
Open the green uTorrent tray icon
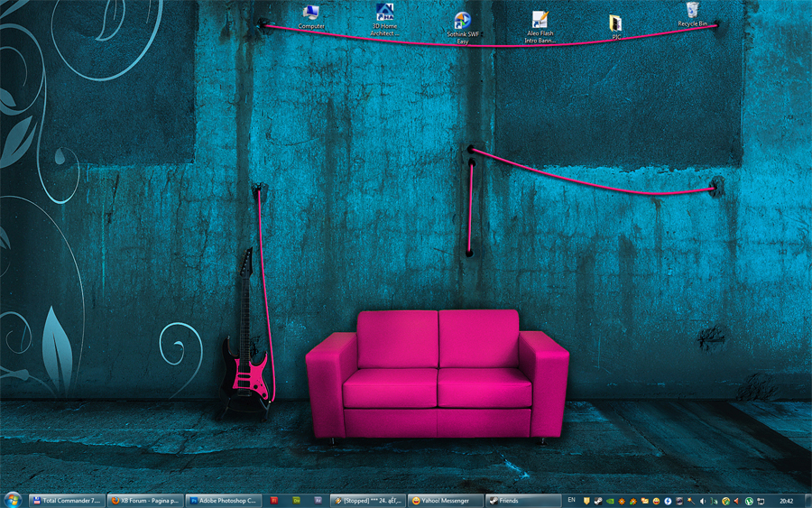coord(750,501)
